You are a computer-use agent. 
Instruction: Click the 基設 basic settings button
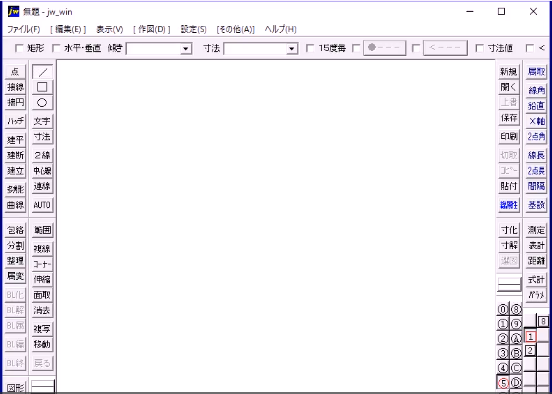tap(536, 205)
